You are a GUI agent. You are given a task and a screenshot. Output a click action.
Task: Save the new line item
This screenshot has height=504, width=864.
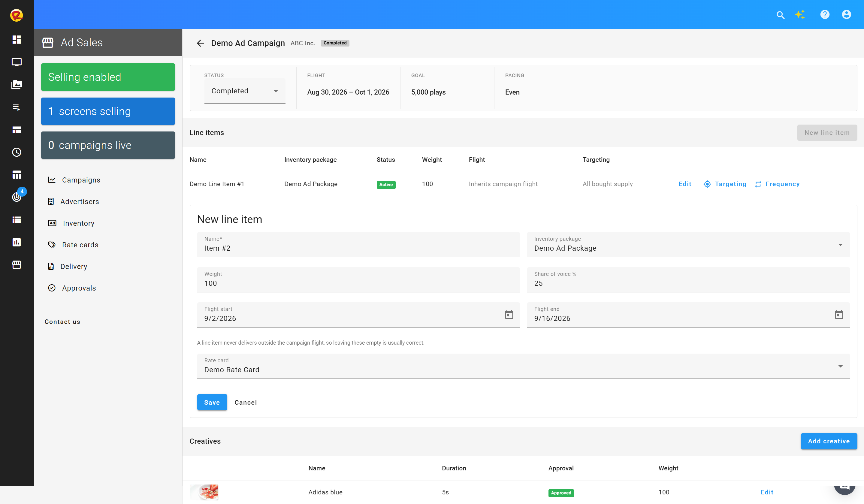click(x=212, y=402)
